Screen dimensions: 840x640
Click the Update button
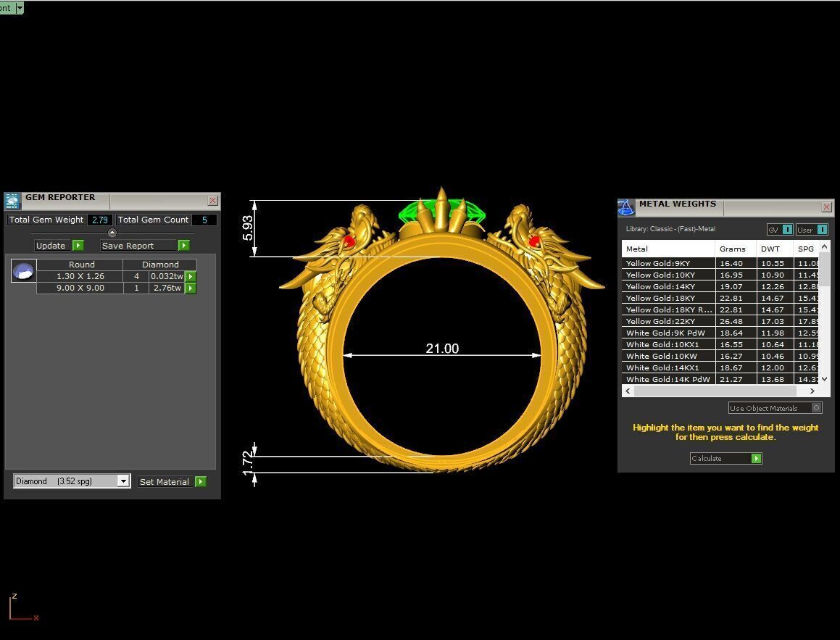point(53,245)
